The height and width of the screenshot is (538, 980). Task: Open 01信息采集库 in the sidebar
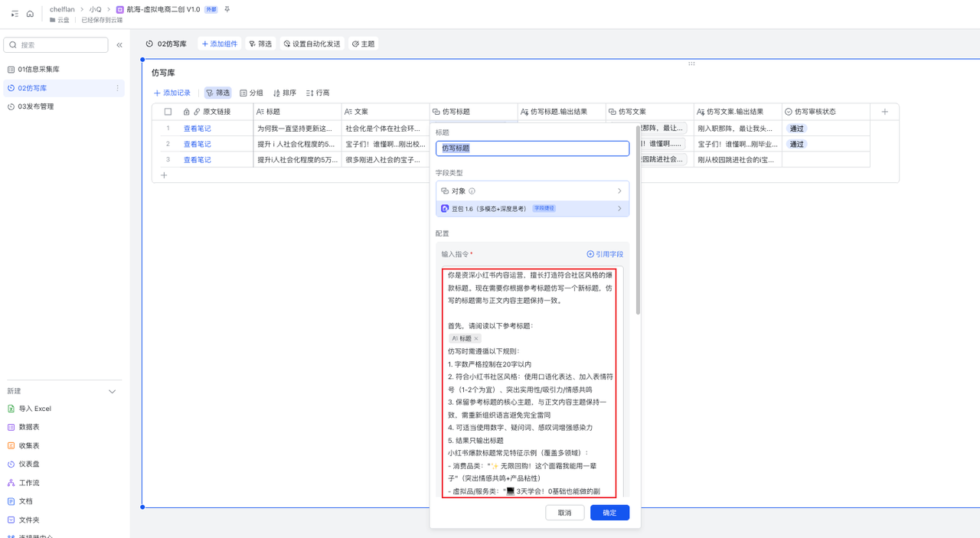click(64, 70)
